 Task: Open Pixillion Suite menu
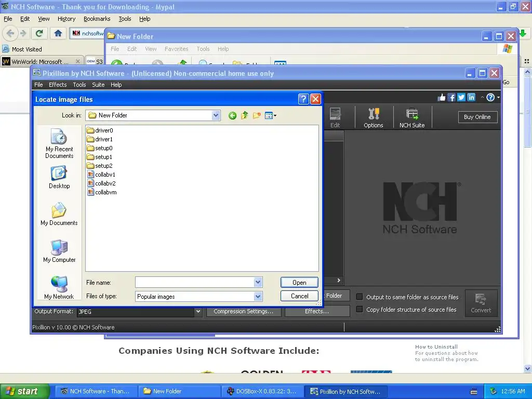pos(98,85)
